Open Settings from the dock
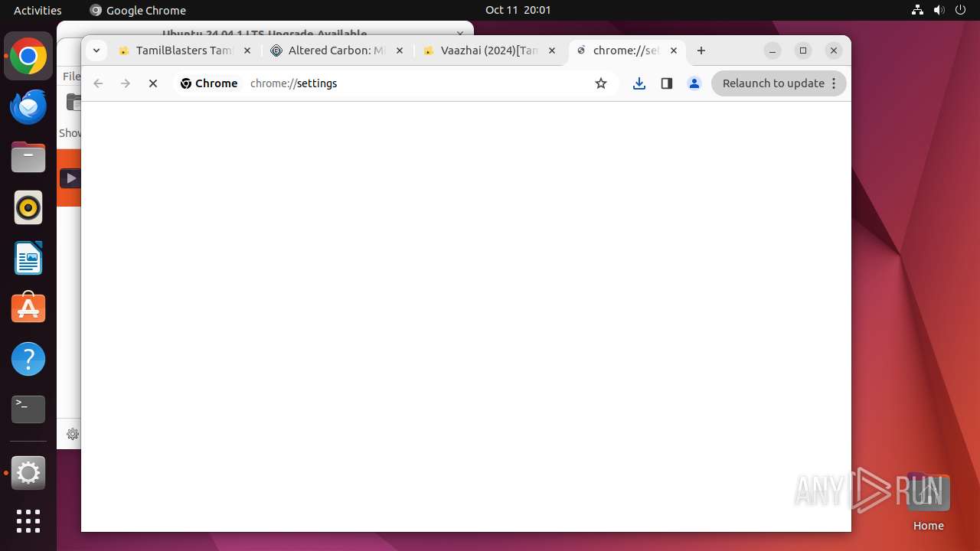 coord(28,473)
